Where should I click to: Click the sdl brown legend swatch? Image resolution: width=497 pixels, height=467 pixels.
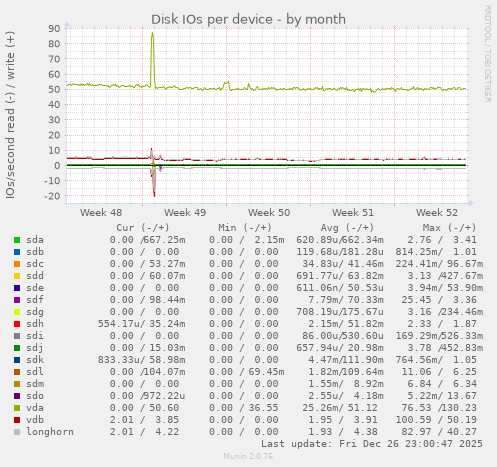17,372
